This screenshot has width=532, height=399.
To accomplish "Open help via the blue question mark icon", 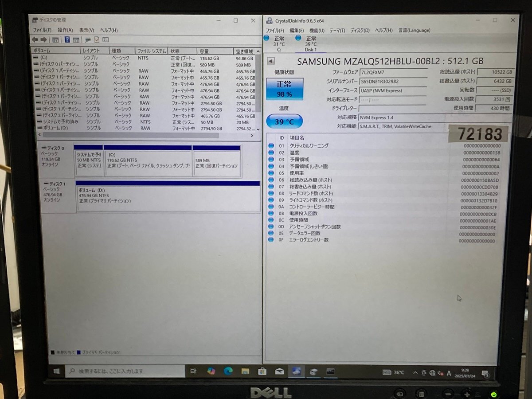I will (67, 40).
